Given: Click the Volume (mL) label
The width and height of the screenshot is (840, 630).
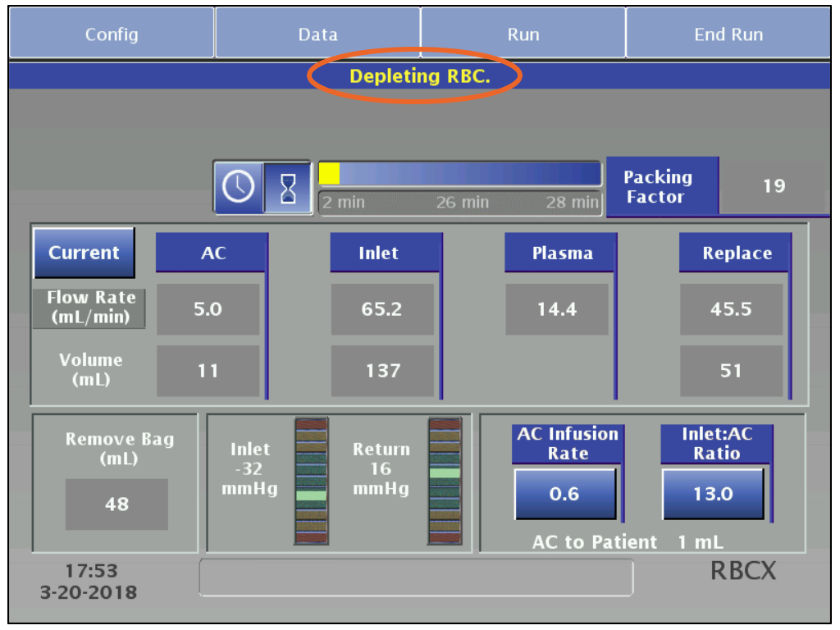Looking at the screenshot, I should [90, 370].
